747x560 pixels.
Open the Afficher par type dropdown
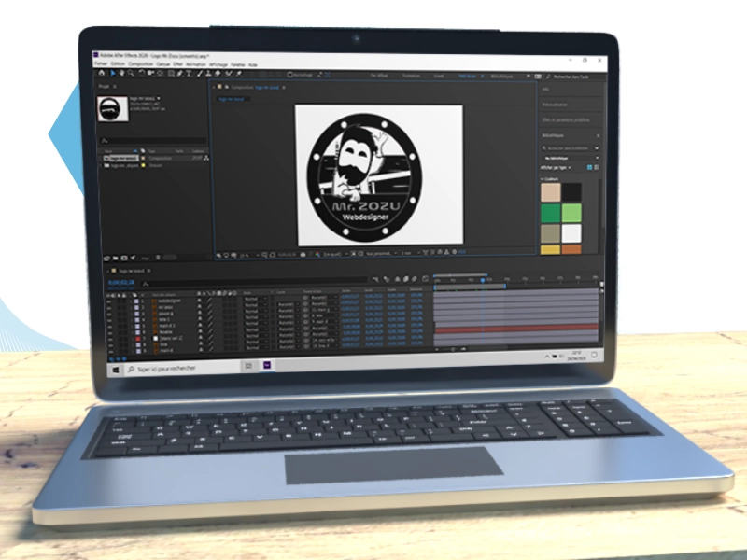(x=553, y=167)
